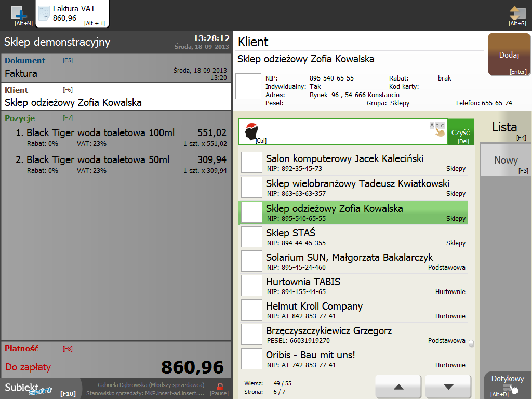The height and width of the screenshot is (399, 532).
Task: Go to previous page with up arrow
Action: (398, 386)
